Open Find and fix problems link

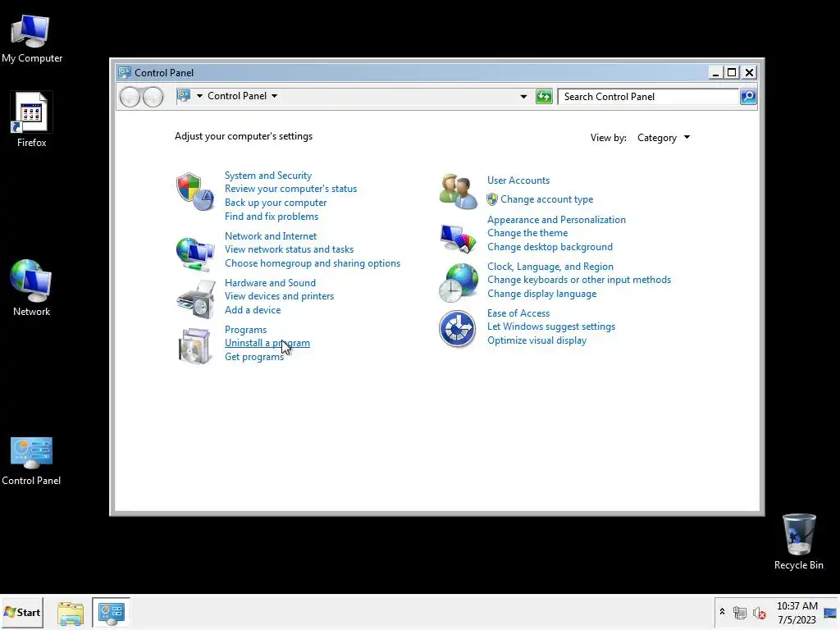pyautogui.click(x=271, y=217)
